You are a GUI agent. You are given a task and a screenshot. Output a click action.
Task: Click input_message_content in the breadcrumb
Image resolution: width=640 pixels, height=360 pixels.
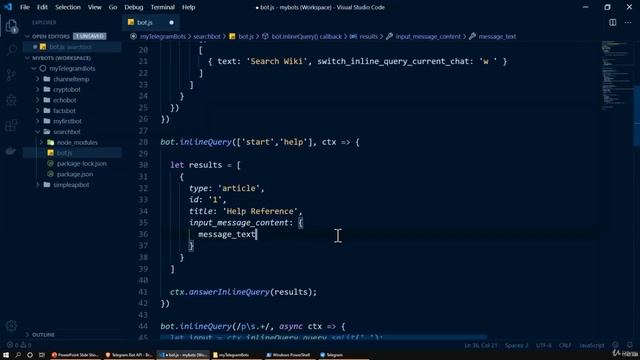428,36
